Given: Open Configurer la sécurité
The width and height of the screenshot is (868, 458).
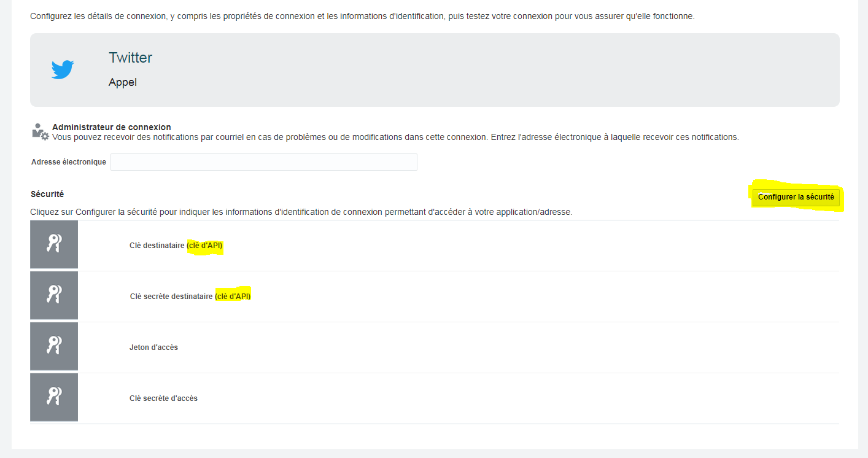Looking at the screenshot, I should [796, 197].
